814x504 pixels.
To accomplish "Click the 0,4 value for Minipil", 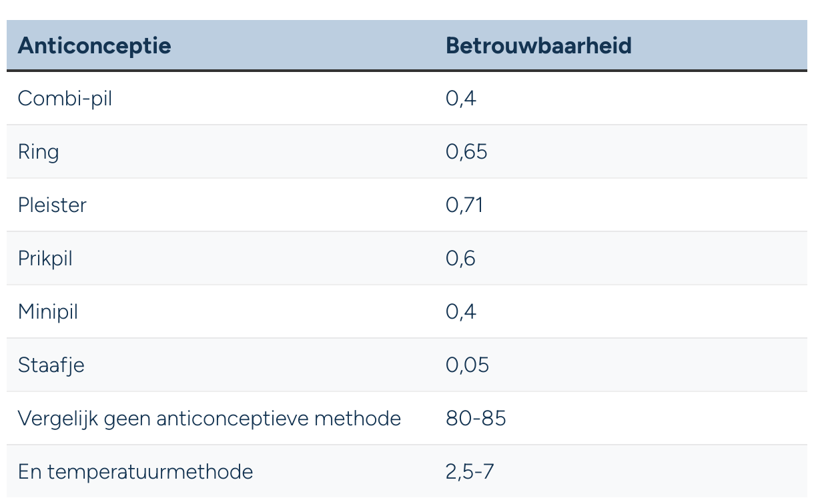I will click(x=461, y=311).
